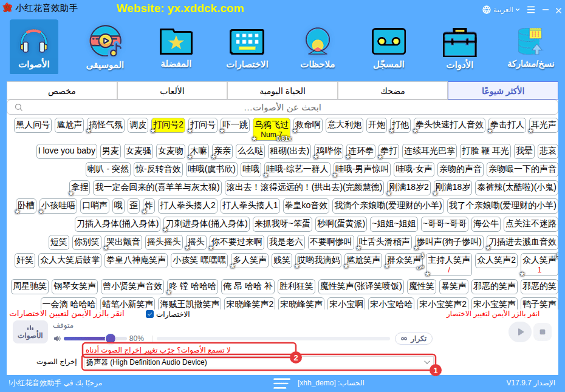Click the sound search input field

click(x=282, y=107)
